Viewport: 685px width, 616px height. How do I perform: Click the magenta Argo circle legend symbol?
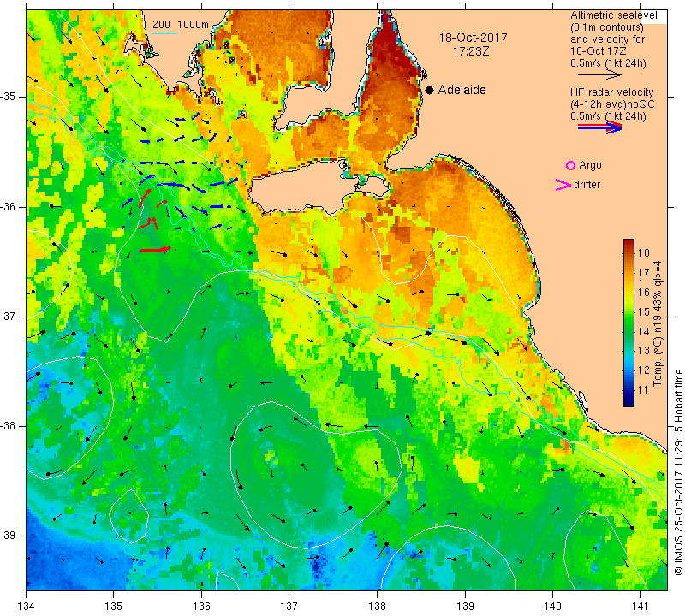pyautogui.click(x=570, y=165)
